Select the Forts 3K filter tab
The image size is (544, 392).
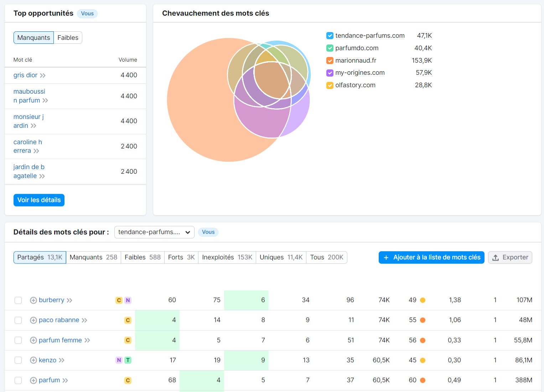(181, 257)
